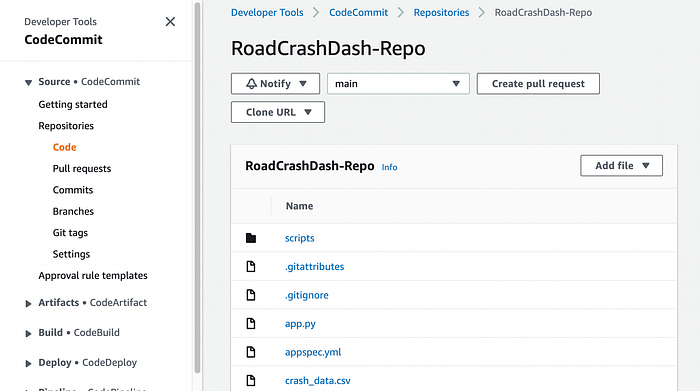
Task: Open the Clone URL dropdown
Action: click(x=278, y=112)
